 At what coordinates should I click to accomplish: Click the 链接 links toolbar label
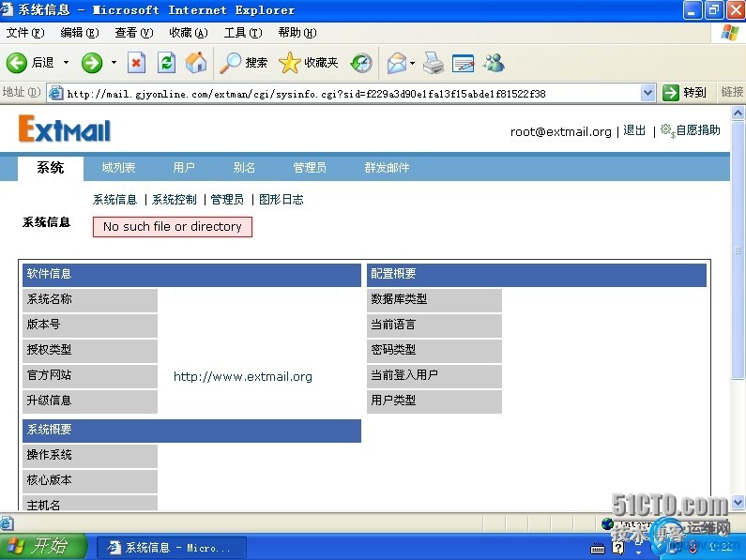[x=732, y=92]
